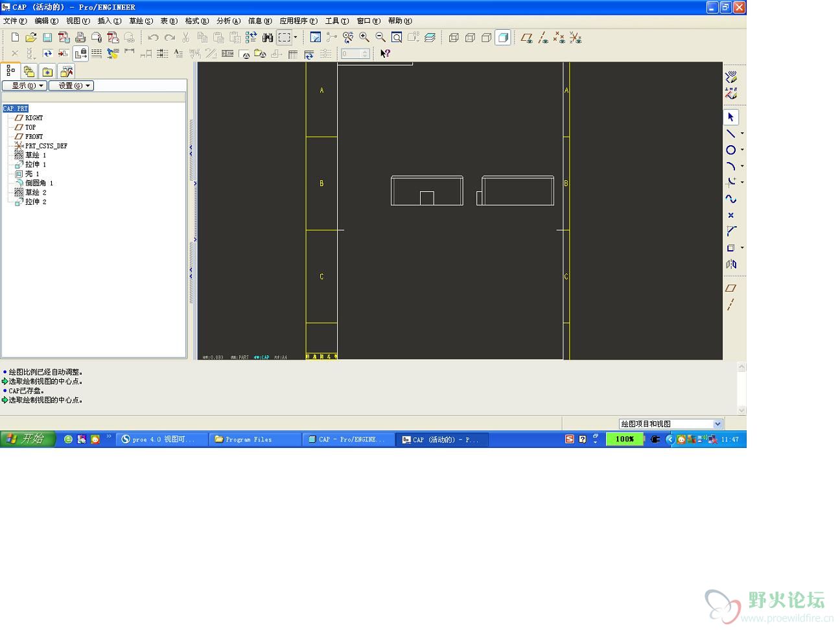Click the Windows 开始 button
The height and width of the screenshot is (630, 840).
click(x=27, y=439)
